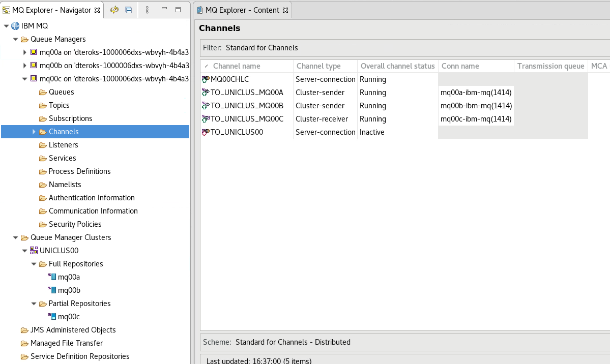This screenshot has height=364, width=610.
Task: Open the Navigator view menu (three dots)
Action: coord(147,10)
